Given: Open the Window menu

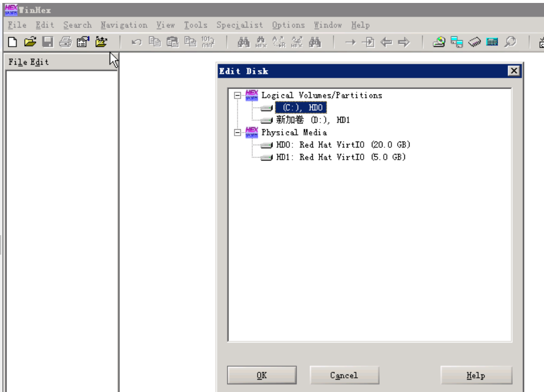Looking at the screenshot, I should coord(328,25).
